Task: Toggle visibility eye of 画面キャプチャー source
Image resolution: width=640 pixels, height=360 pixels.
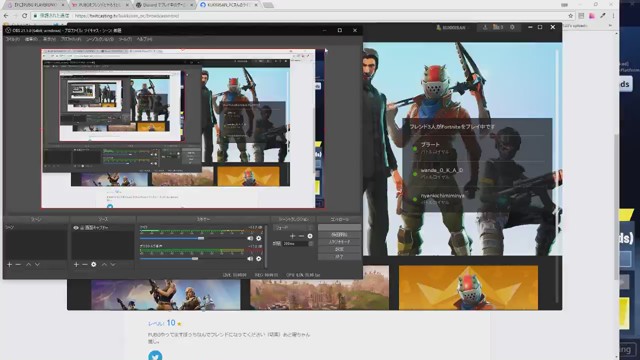Action: (x=76, y=228)
